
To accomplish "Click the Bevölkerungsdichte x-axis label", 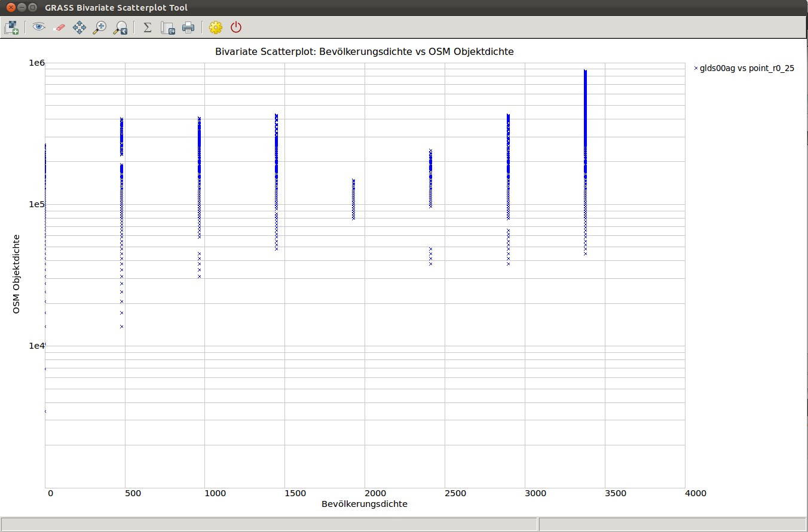I will point(364,504).
